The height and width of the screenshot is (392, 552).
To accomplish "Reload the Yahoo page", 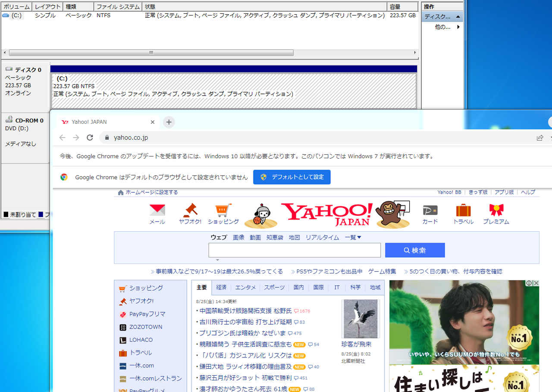I will coord(90,138).
